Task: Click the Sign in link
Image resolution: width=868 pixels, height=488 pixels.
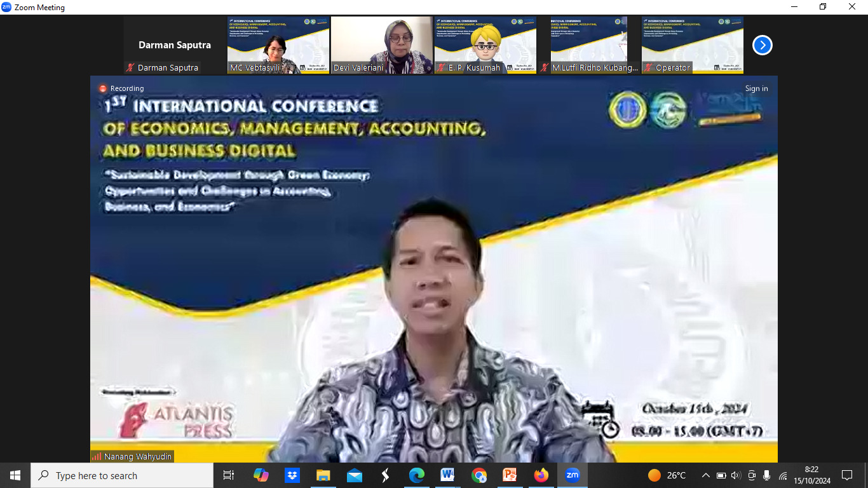Action: [756, 88]
